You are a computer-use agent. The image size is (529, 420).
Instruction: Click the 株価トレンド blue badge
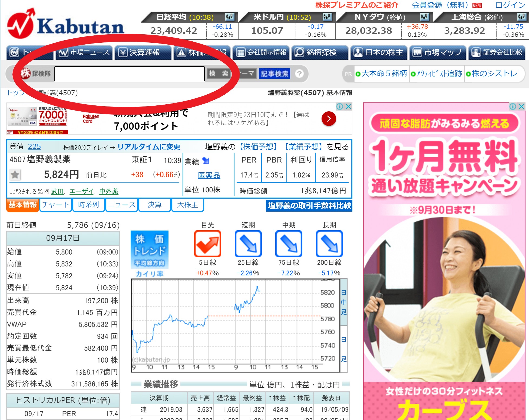[x=150, y=249]
